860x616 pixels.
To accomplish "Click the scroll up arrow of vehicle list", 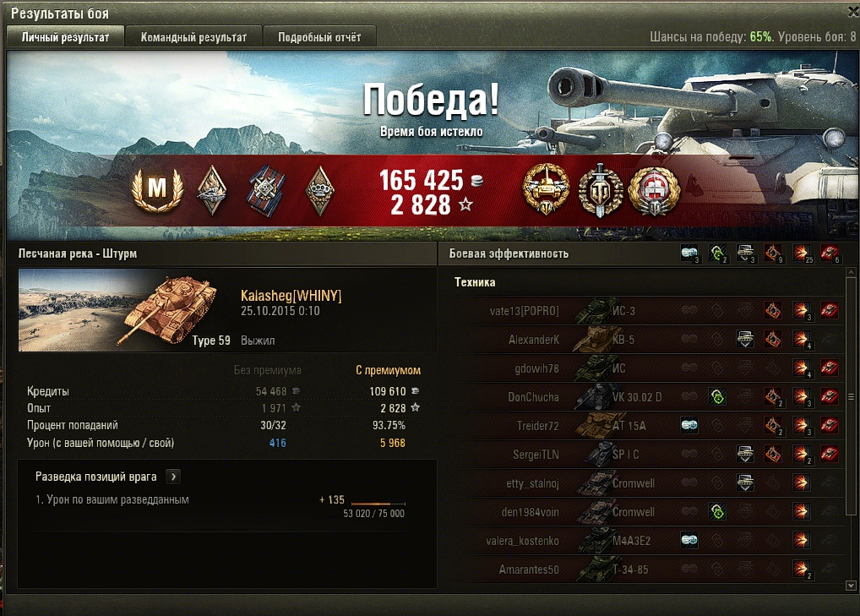I will pyautogui.click(x=851, y=272).
